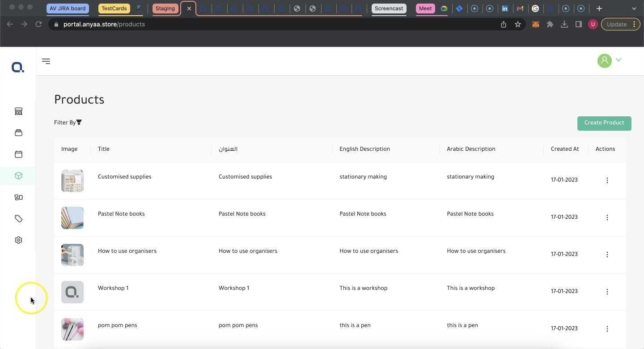Toggle the hamburger menu icon
Viewport: 644px width, 349px height.
(46, 61)
